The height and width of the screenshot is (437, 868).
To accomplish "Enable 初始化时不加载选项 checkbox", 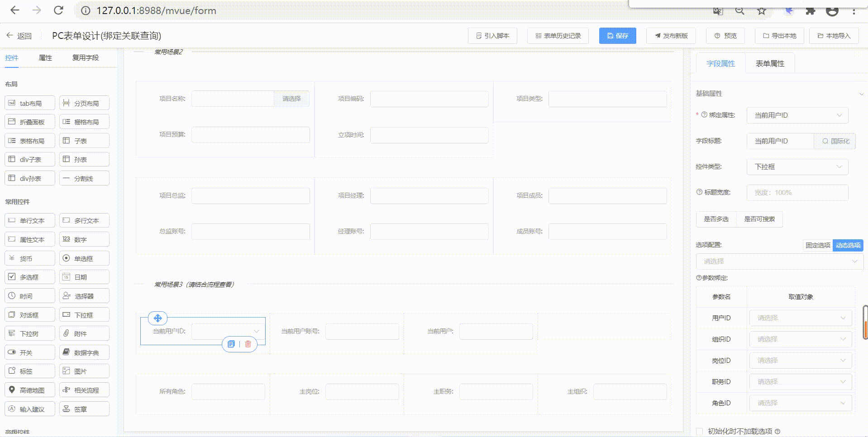I will pyautogui.click(x=700, y=432).
